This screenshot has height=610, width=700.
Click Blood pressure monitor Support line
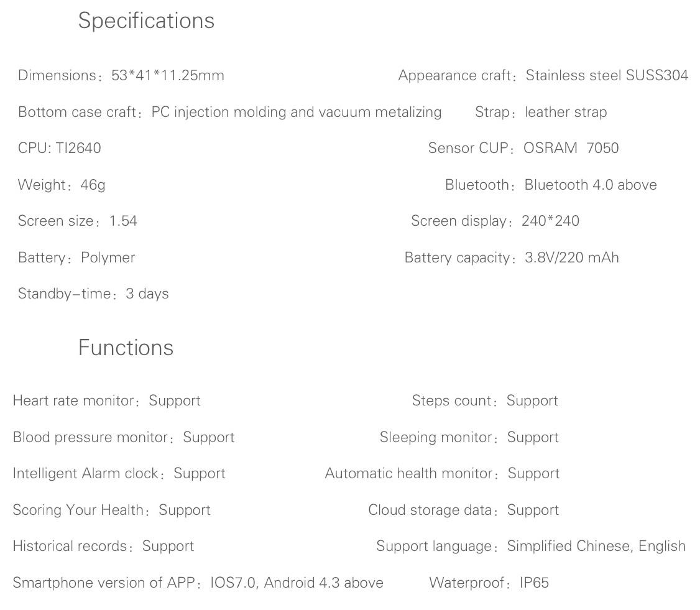[124, 437]
